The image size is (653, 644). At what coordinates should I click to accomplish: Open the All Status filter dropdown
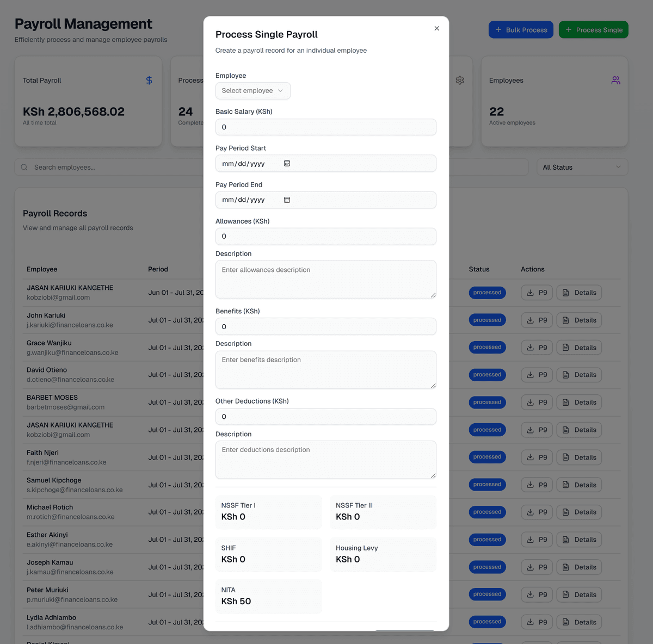pyautogui.click(x=582, y=168)
